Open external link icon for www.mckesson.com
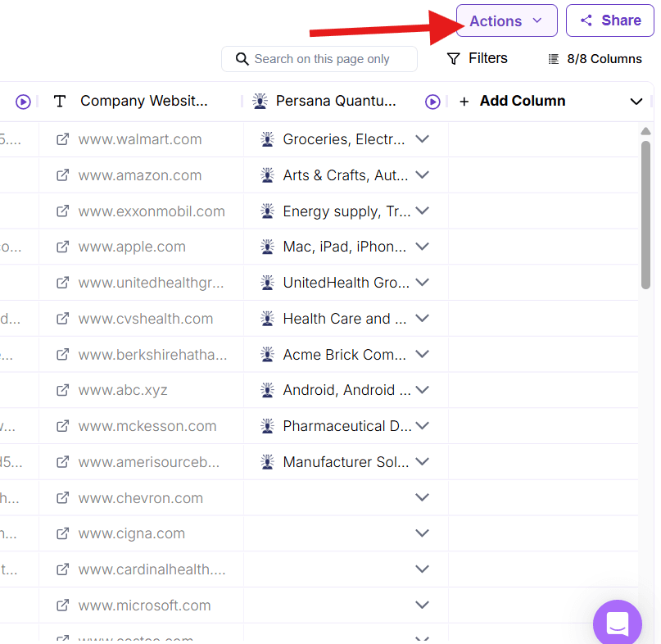This screenshot has height=644, width=661. [62, 426]
